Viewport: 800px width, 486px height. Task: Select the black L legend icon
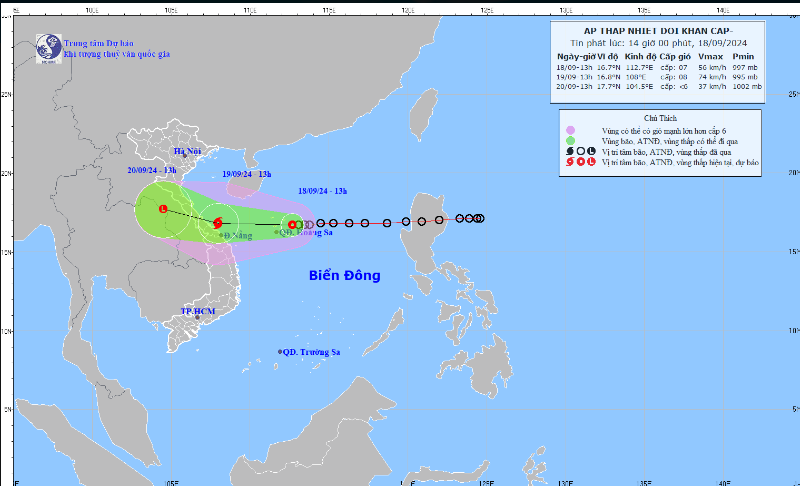pyautogui.click(x=591, y=151)
